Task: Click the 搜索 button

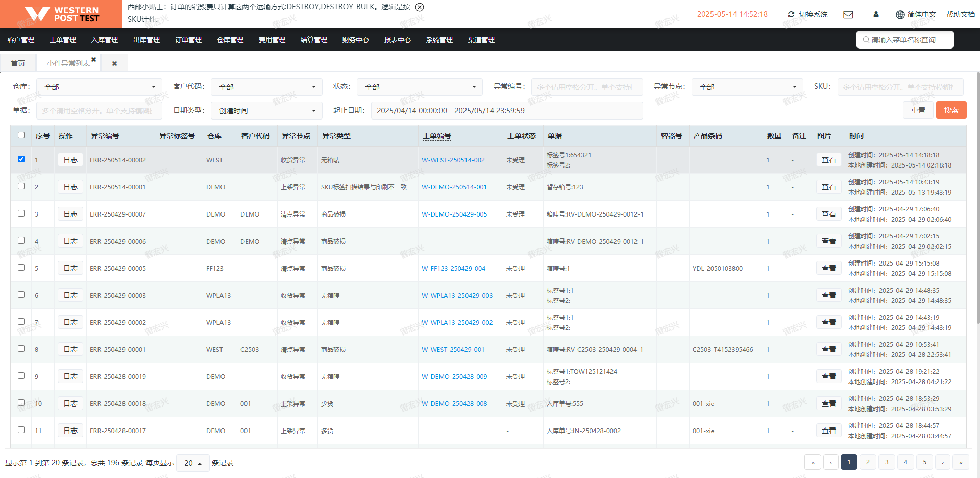Action: [x=951, y=110]
